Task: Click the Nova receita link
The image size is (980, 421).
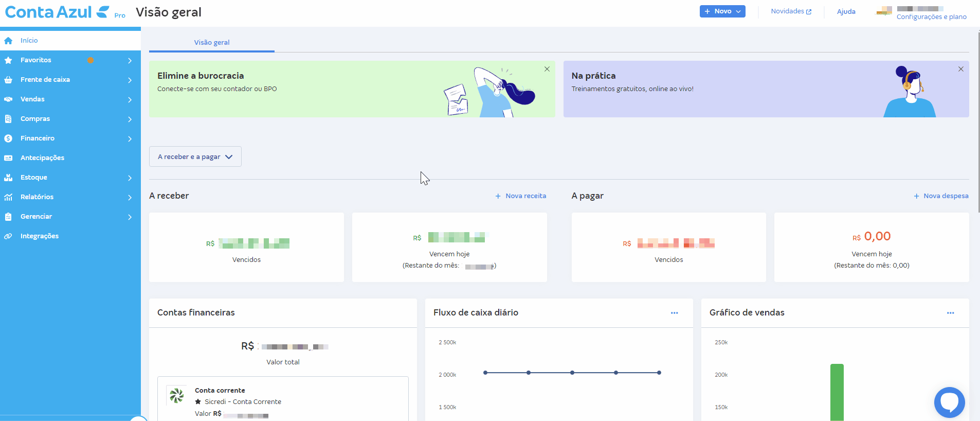Action: pyautogui.click(x=521, y=196)
